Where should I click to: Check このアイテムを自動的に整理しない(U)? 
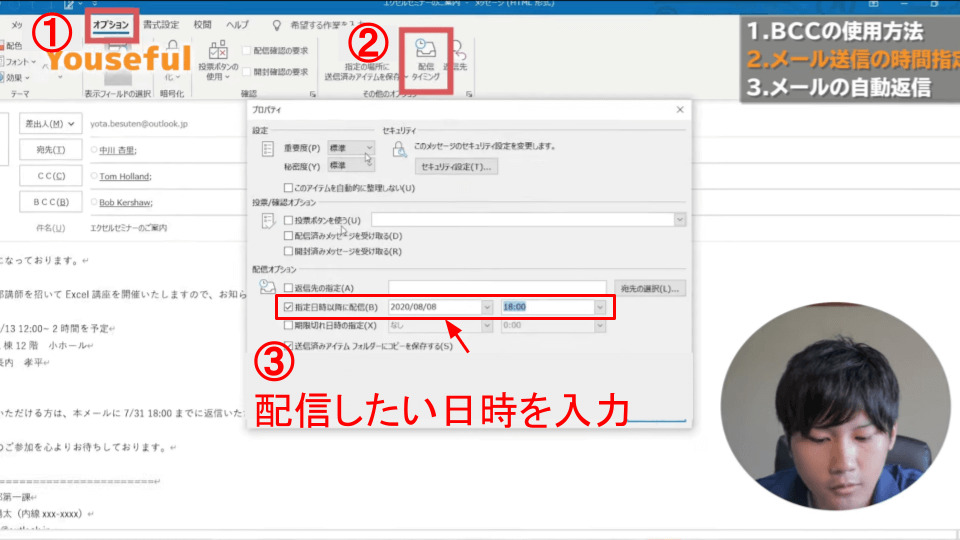[x=288, y=188]
